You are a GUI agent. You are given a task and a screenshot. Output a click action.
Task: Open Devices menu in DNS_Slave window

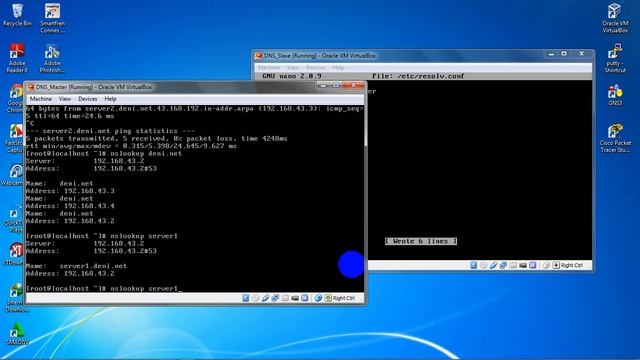pos(316,67)
